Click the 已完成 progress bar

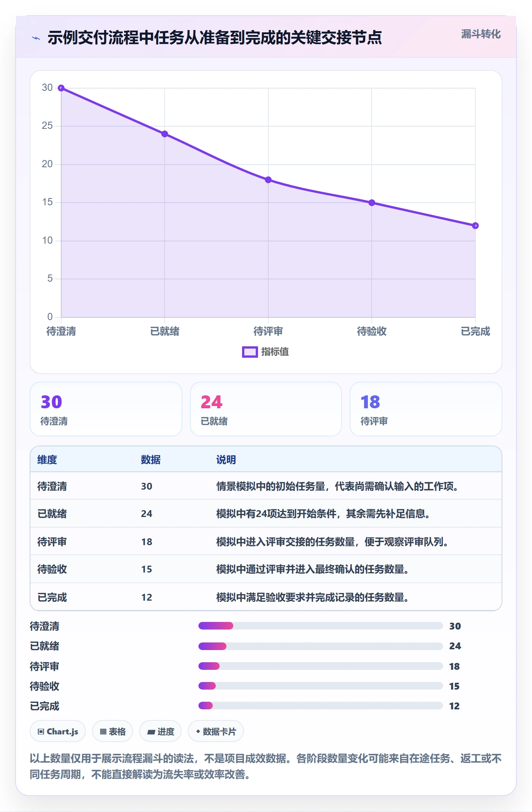point(320,706)
